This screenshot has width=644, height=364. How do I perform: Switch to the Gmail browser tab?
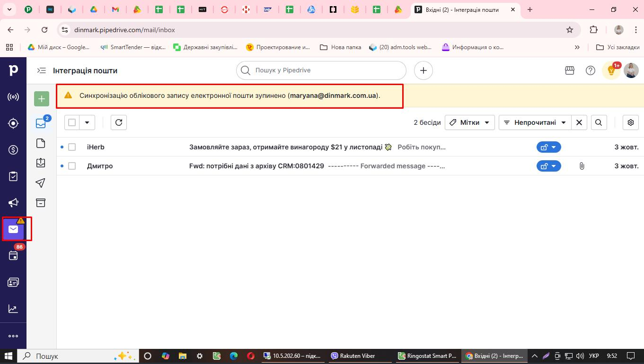pos(115,9)
